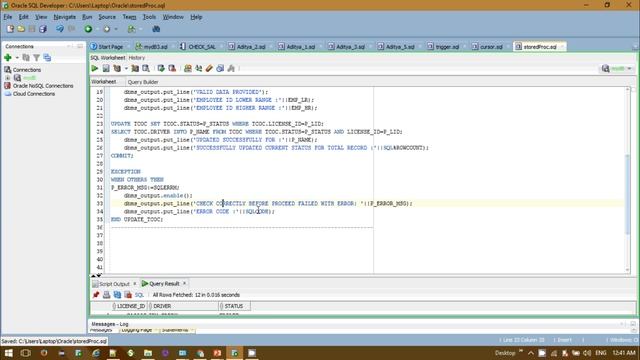640x360 pixels.
Task: Click the Filter funnel icon in Connections panel
Action: [x=37, y=58]
